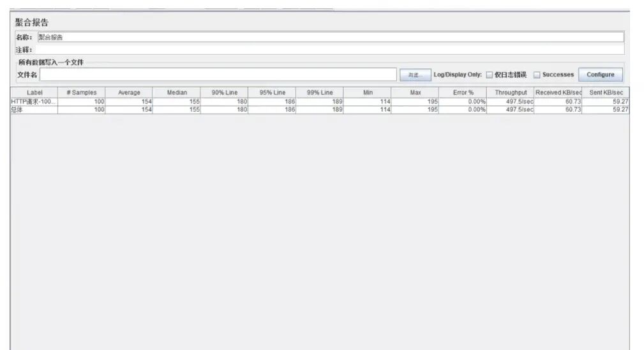Click the 注释 comment input field
644x350 pixels.
point(329,49)
